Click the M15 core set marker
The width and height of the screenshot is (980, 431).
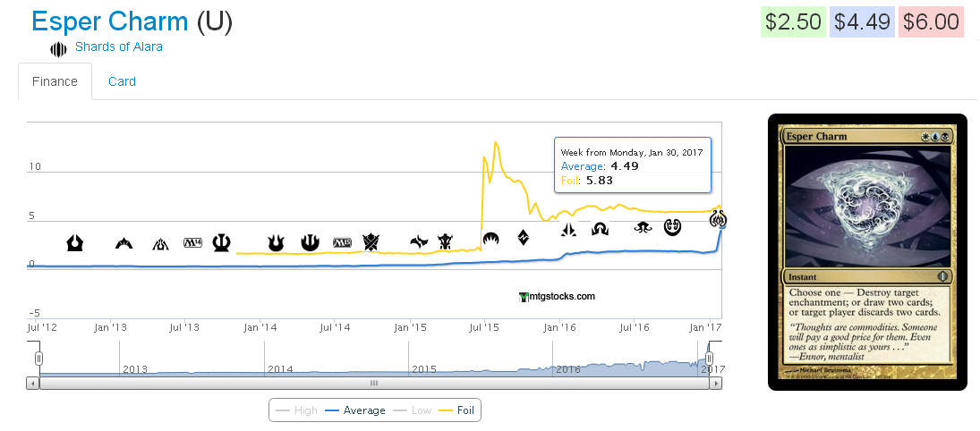[x=342, y=242]
